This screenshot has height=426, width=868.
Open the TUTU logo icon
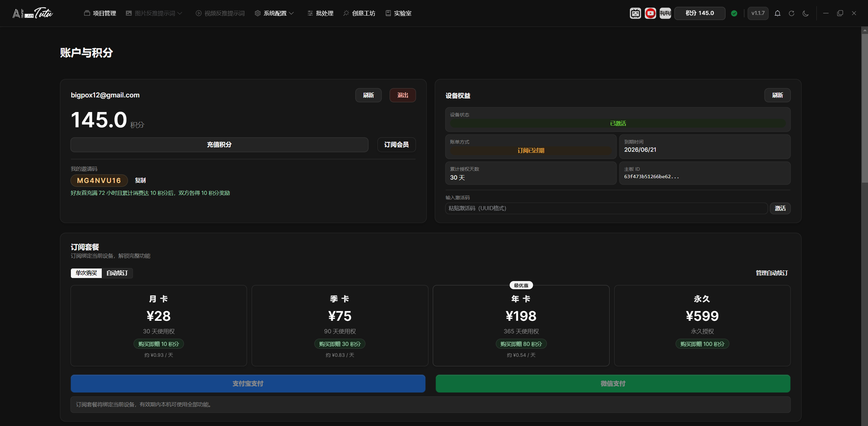click(665, 13)
